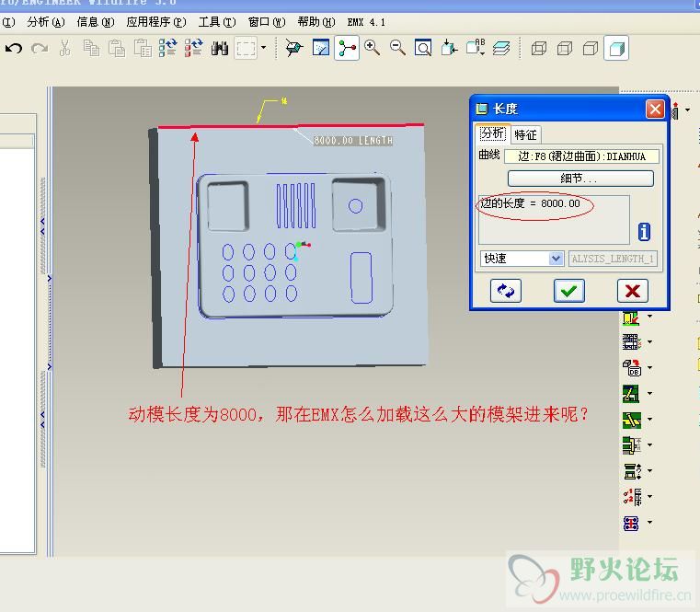
Task: Open the selection box dropdown arrow
Action: pos(263,47)
